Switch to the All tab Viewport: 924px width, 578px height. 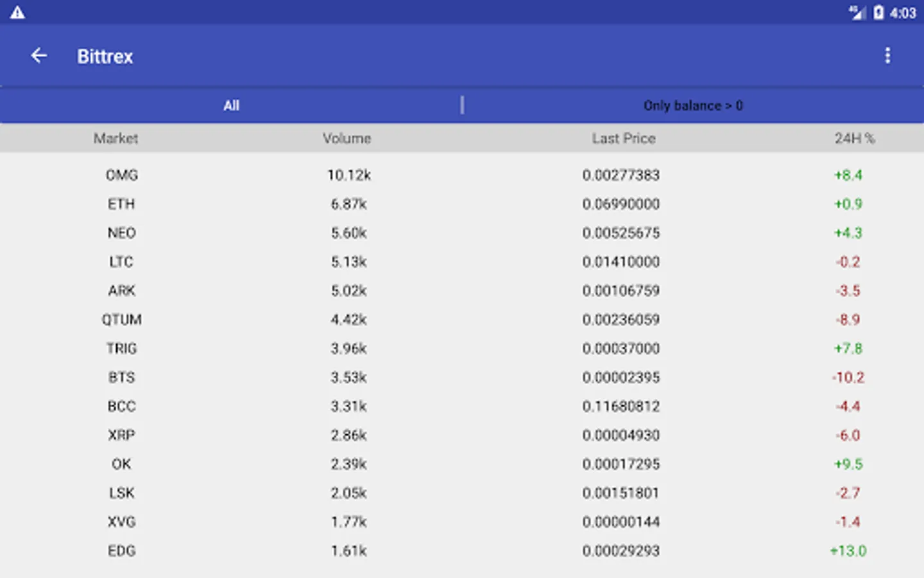231,105
